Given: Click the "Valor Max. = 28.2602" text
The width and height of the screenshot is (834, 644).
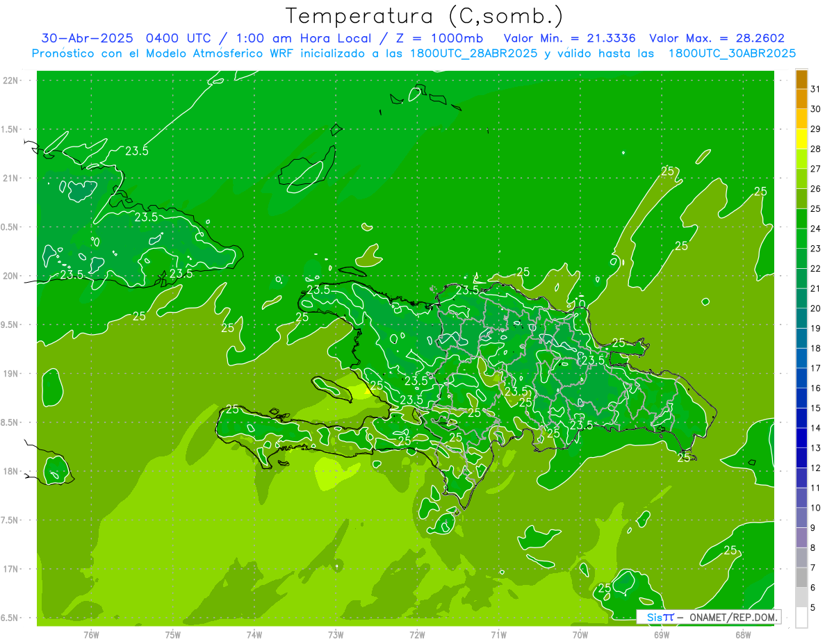Looking at the screenshot, I should [717, 38].
